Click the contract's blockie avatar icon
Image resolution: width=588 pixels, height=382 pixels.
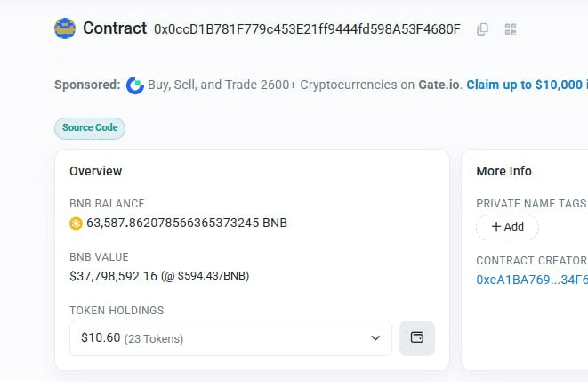(65, 28)
